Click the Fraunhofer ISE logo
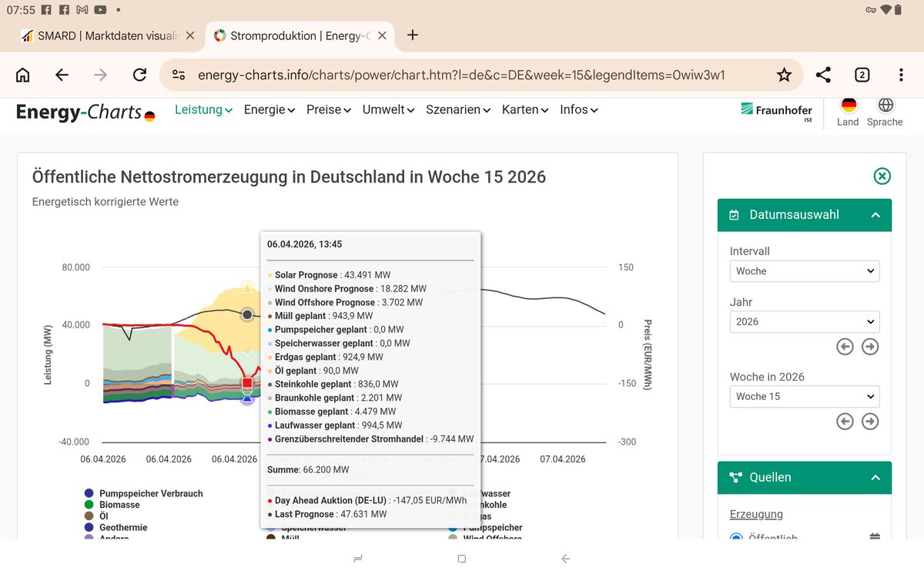The image size is (924, 578). [x=776, y=113]
